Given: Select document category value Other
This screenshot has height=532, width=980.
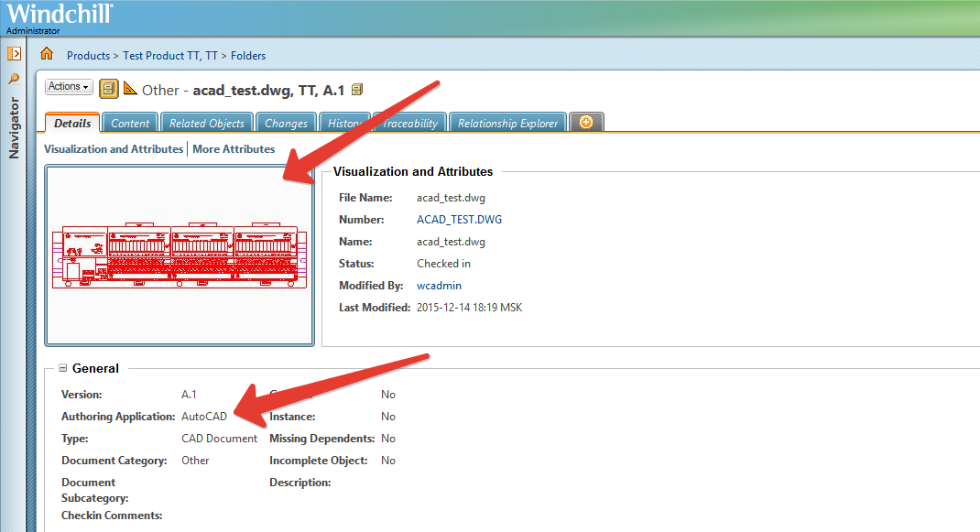Looking at the screenshot, I should 195,460.
